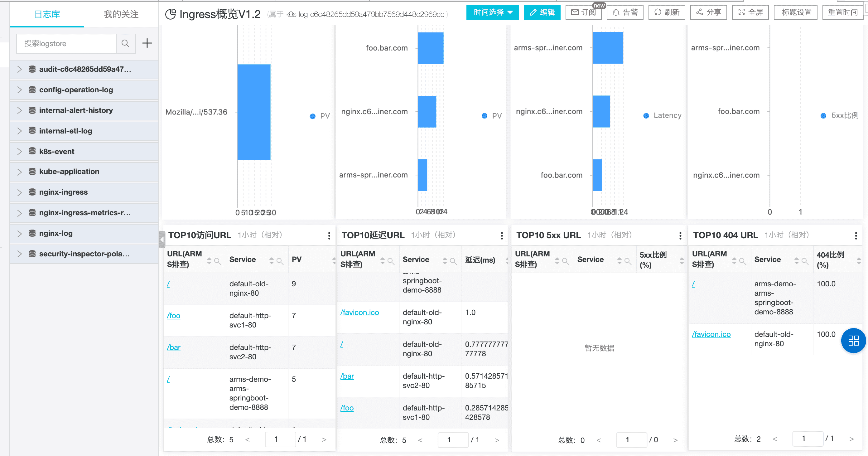This screenshot has height=456, width=868.
Task: Open the 时间选择 dropdown
Action: (492, 12)
